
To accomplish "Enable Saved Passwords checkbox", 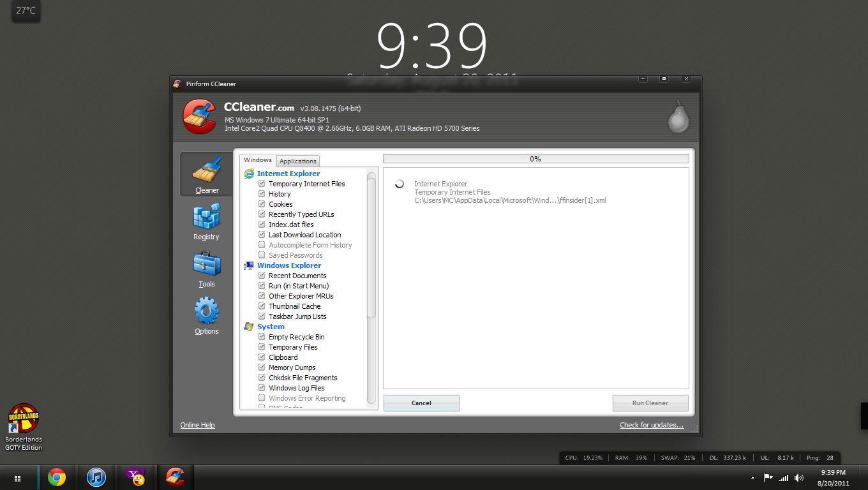I will tap(262, 255).
